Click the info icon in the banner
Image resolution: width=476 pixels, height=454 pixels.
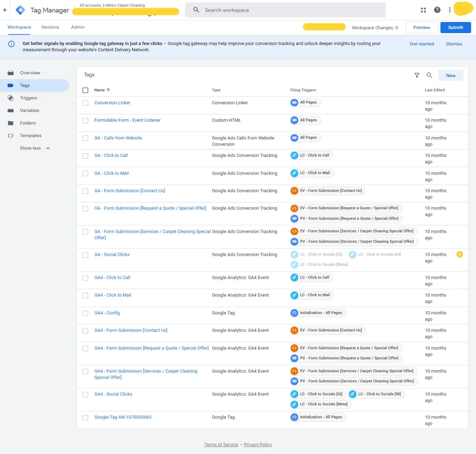(x=11, y=44)
